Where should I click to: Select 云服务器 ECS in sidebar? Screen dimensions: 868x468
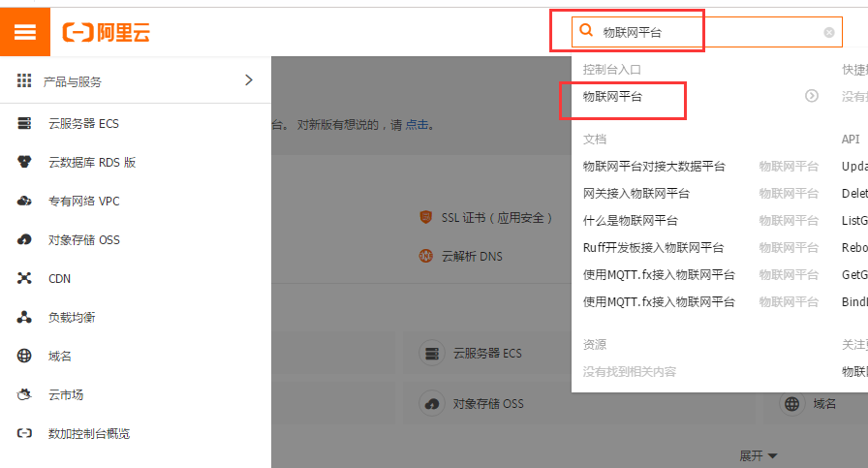[83, 123]
